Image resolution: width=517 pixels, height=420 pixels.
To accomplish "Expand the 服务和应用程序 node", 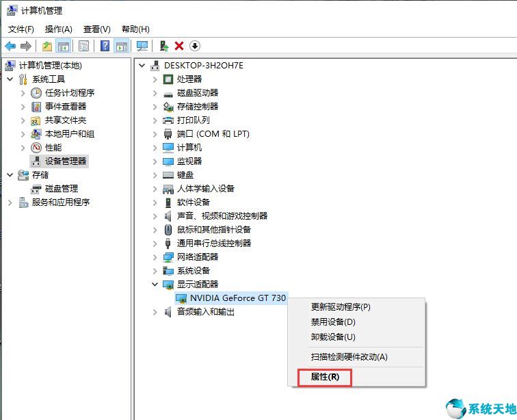I will click(x=10, y=202).
